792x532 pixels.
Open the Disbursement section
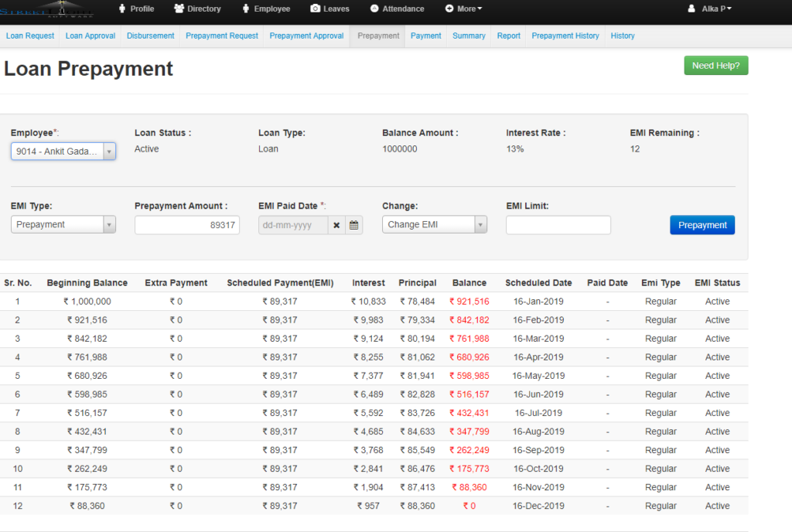(150, 36)
